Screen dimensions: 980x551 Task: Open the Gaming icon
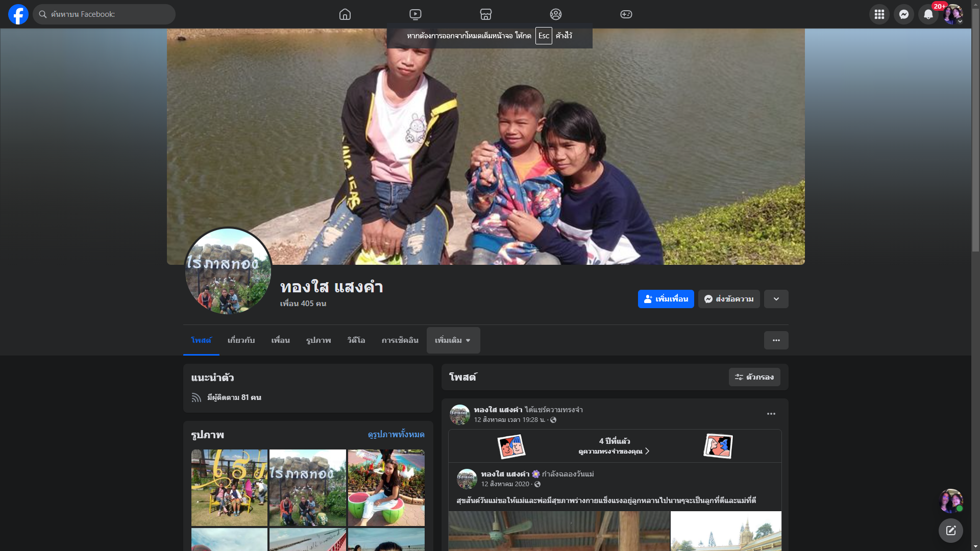(626, 14)
